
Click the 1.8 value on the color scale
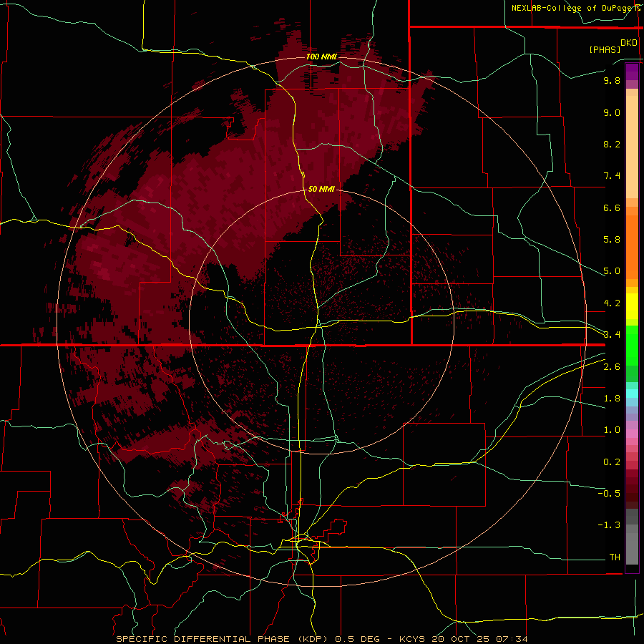[x=612, y=399]
